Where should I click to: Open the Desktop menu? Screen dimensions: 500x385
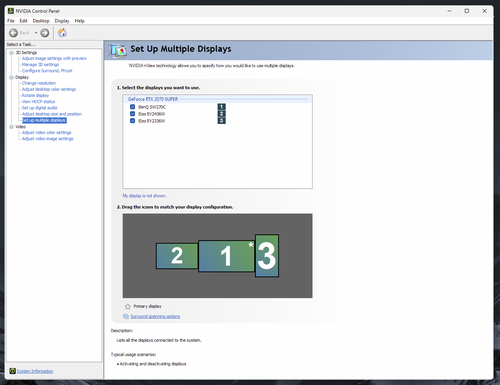(x=41, y=21)
